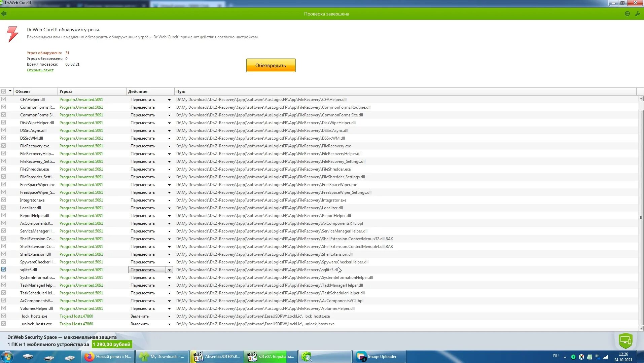Viewport: 644px width, 363px height.
Task: Select the ContextMenu.x64.dll.BAK path cell
Action: click(285, 247)
